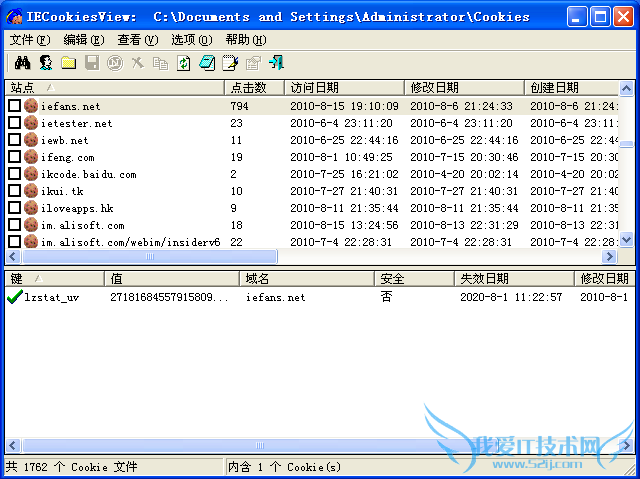Click the site list scroll up arrow

pos(627,88)
